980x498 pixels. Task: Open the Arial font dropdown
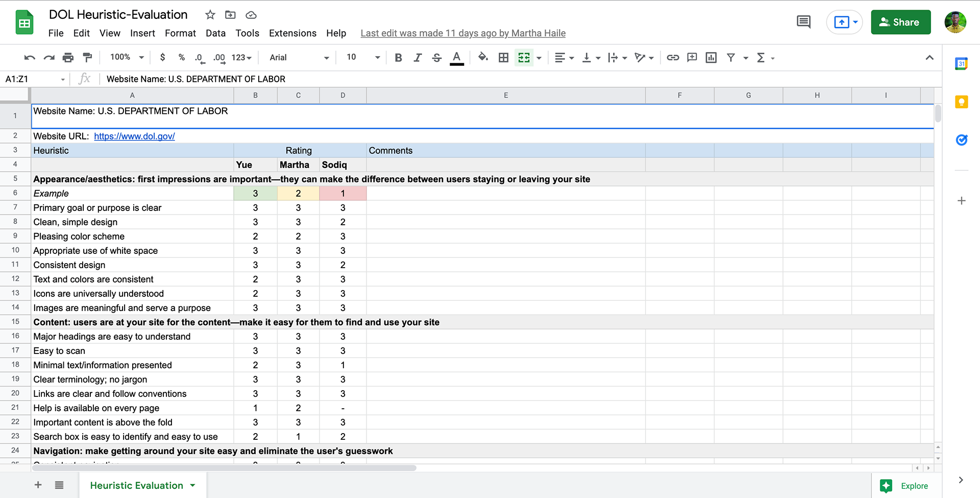click(299, 58)
